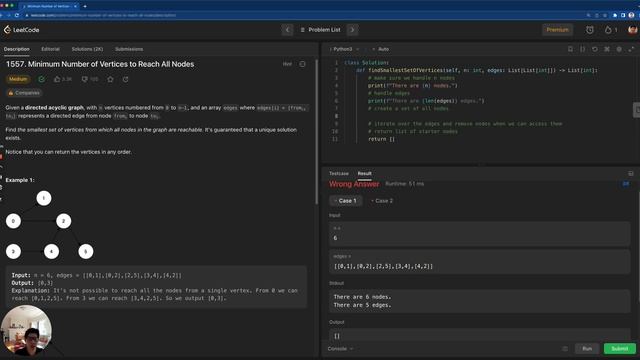Reset code to default icon
The height and width of the screenshot is (360, 640).
coord(595,49)
